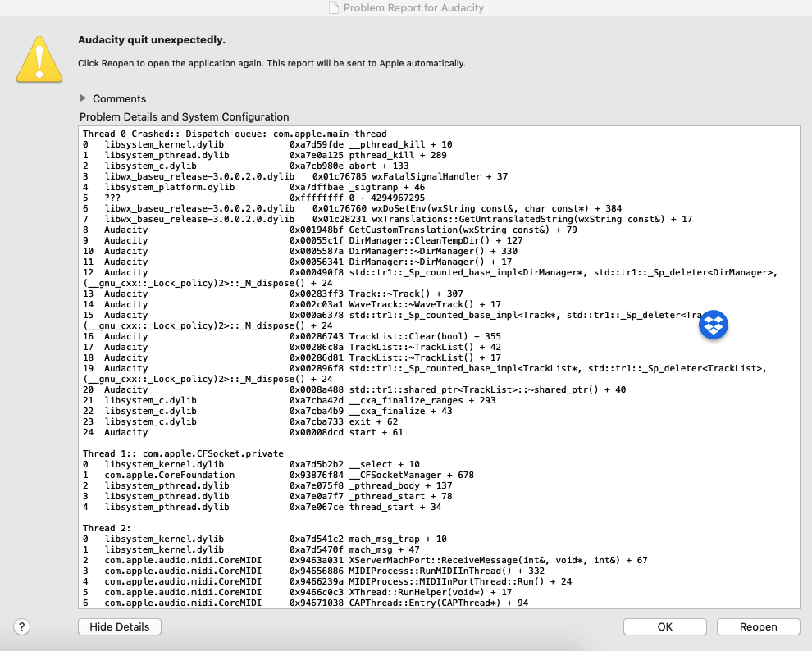
Task: Click the "mach_msg_trap + 10" line
Action: 265,539
